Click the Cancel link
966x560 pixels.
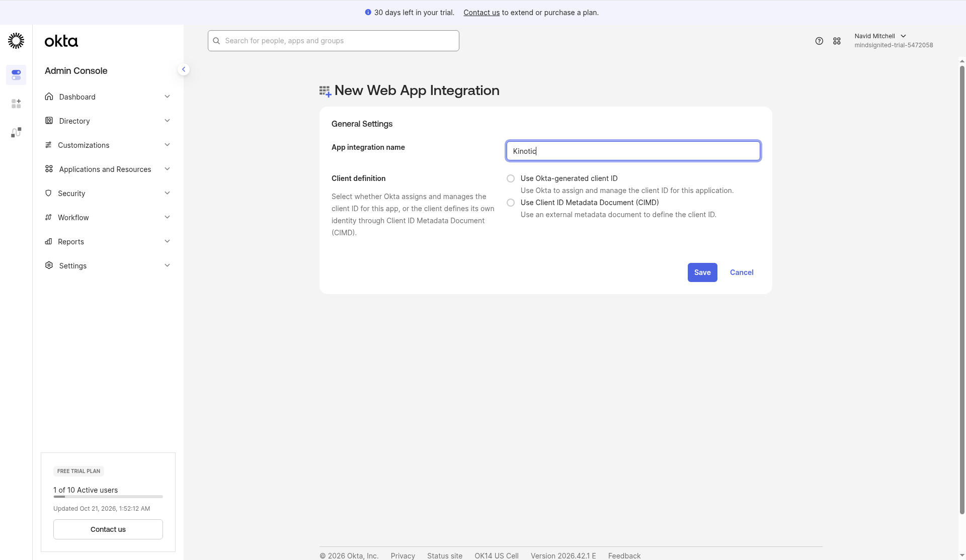(x=742, y=272)
